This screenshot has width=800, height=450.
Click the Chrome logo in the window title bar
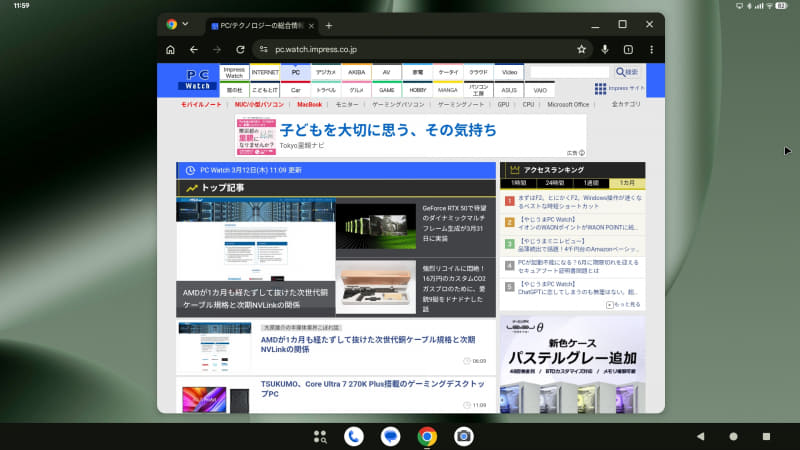[x=171, y=24]
